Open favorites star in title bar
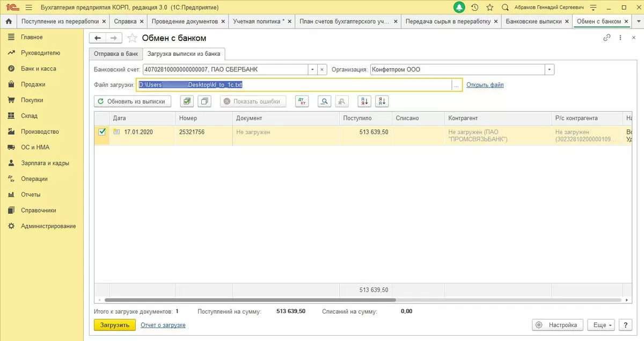 pos(489,8)
